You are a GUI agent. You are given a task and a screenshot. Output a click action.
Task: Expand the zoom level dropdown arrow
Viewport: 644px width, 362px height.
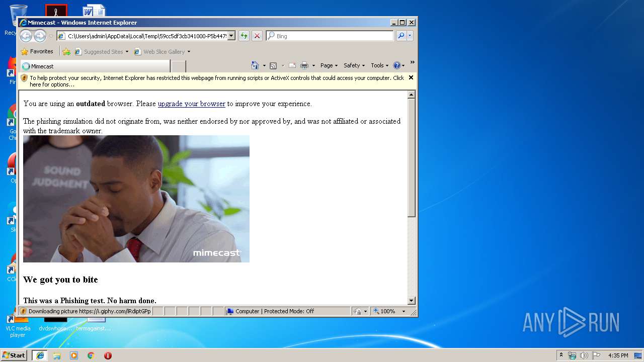(404, 311)
